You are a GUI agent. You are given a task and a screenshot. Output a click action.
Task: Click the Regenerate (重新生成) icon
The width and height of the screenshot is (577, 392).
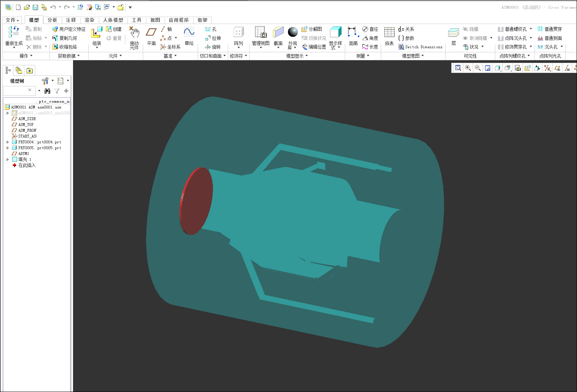(x=14, y=32)
